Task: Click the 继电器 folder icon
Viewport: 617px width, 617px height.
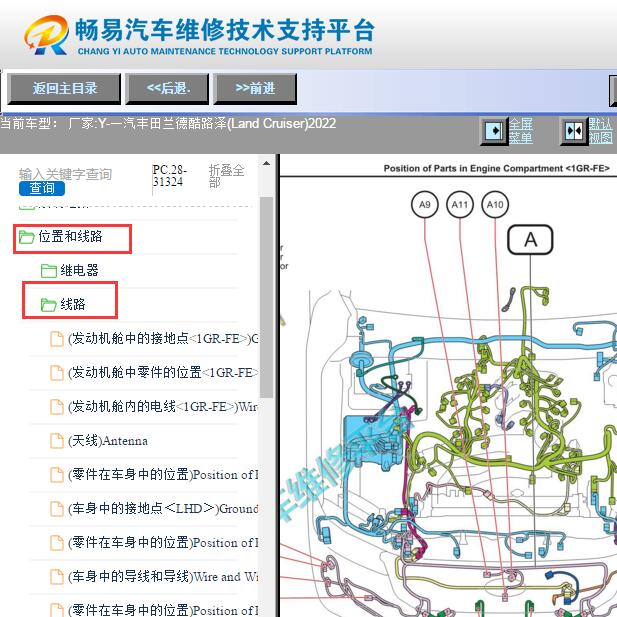Action: coord(49,271)
